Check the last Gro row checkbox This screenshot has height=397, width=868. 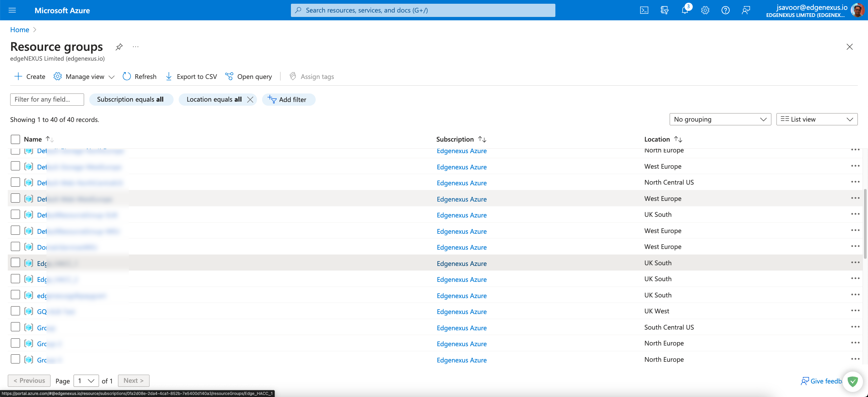(x=15, y=359)
